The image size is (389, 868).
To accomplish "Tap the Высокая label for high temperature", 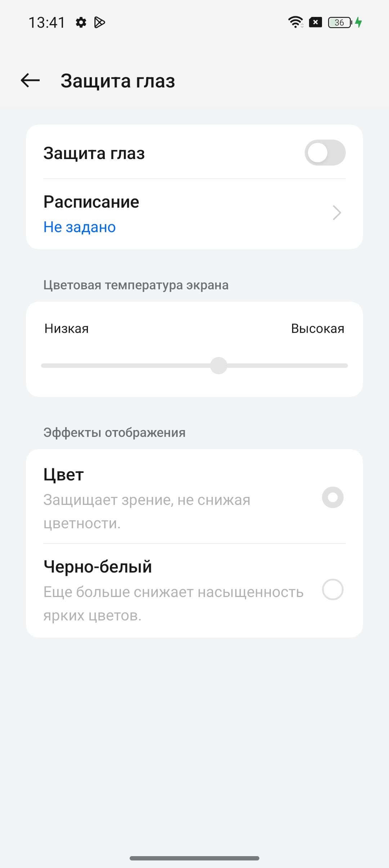I will [x=317, y=329].
